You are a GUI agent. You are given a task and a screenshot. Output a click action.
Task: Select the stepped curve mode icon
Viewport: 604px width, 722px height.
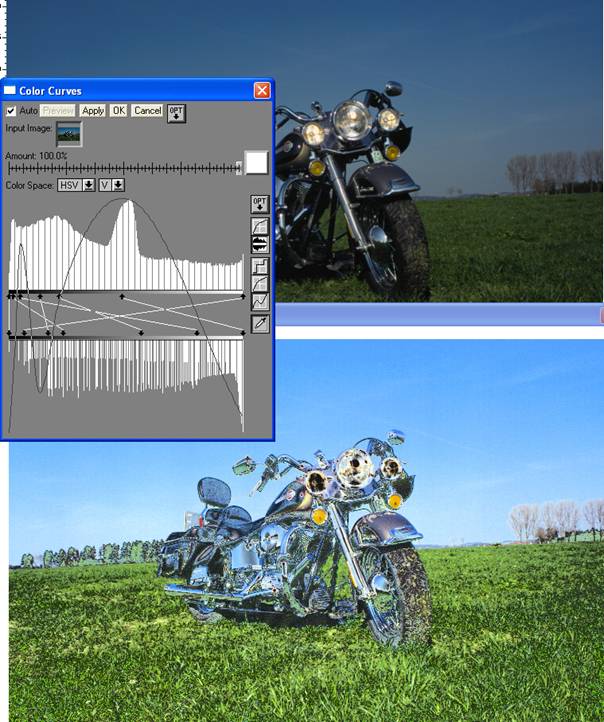click(260, 266)
